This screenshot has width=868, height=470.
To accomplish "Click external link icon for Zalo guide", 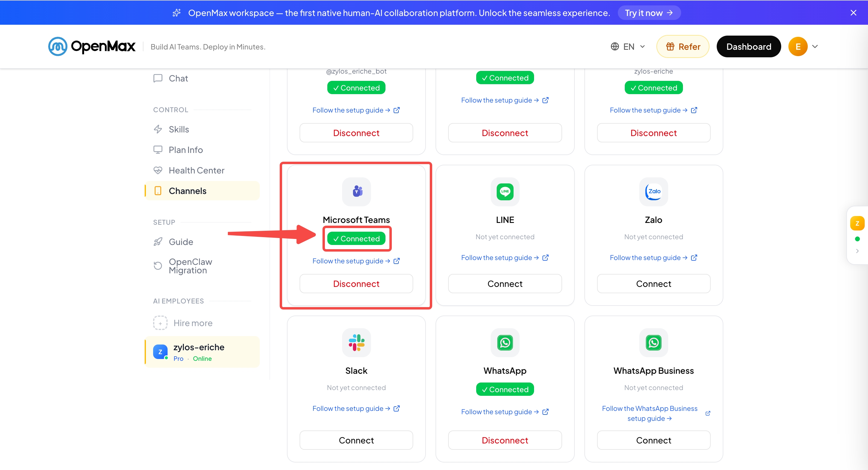I will [x=694, y=258].
